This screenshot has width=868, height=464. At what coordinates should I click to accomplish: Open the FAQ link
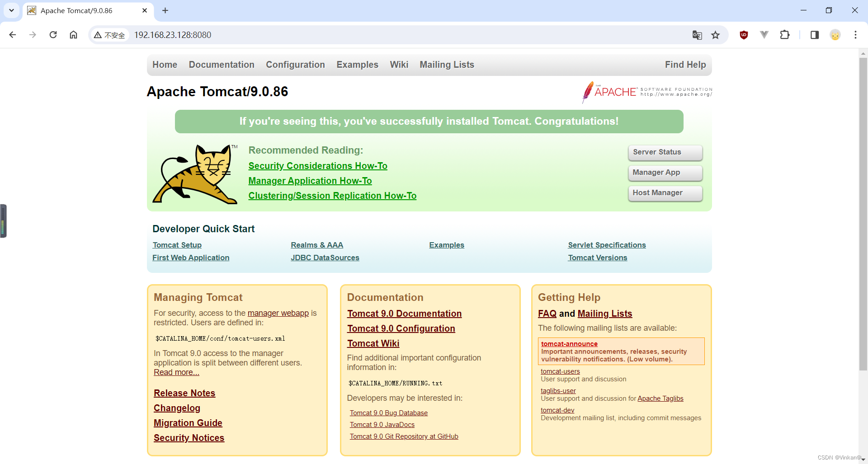click(x=547, y=314)
